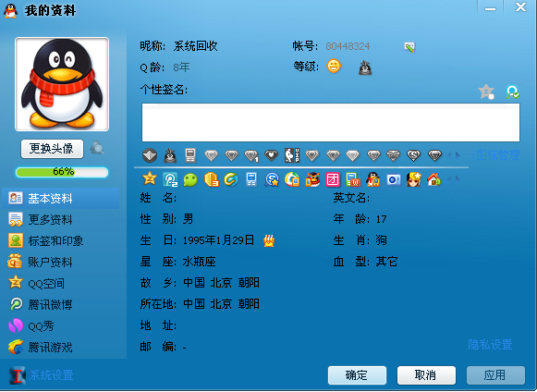This screenshot has height=392, width=537.
Task: Click the green-yellow swirl icon
Action: tap(231, 179)
